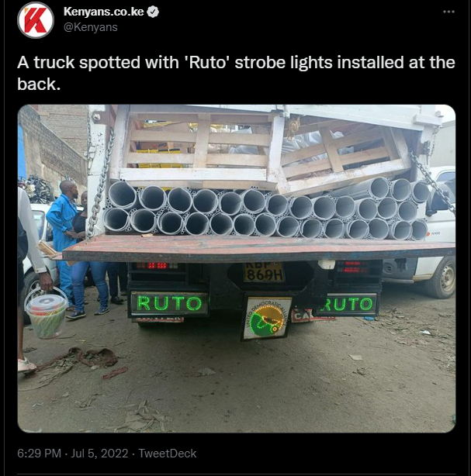Select the tweet text about 'Ruto' strobe lights
Image resolution: width=471 pixels, height=476 pixels.
pos(236,73)
